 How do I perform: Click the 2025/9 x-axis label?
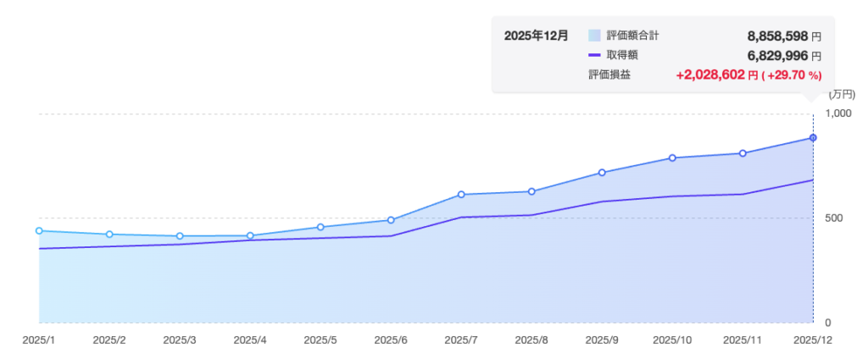(x=602, y=339)
